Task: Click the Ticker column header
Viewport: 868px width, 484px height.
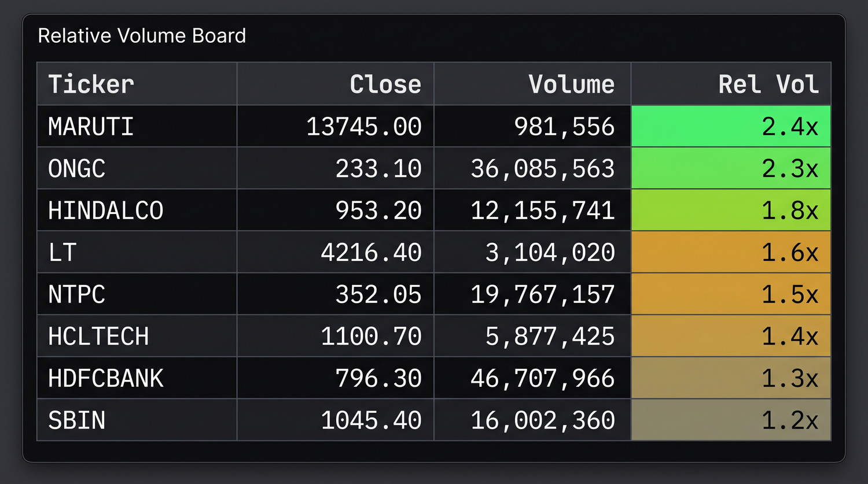Action: pyautogui.click(x=137, y=84)
